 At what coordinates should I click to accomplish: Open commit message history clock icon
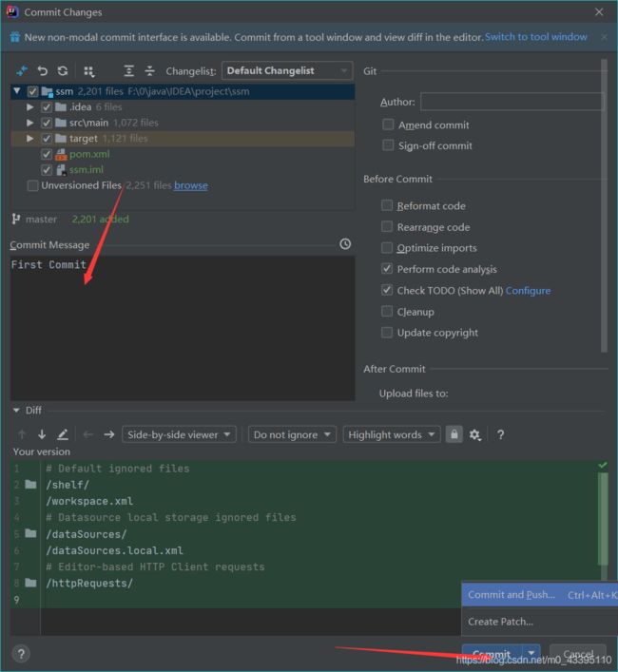point(345,244)
